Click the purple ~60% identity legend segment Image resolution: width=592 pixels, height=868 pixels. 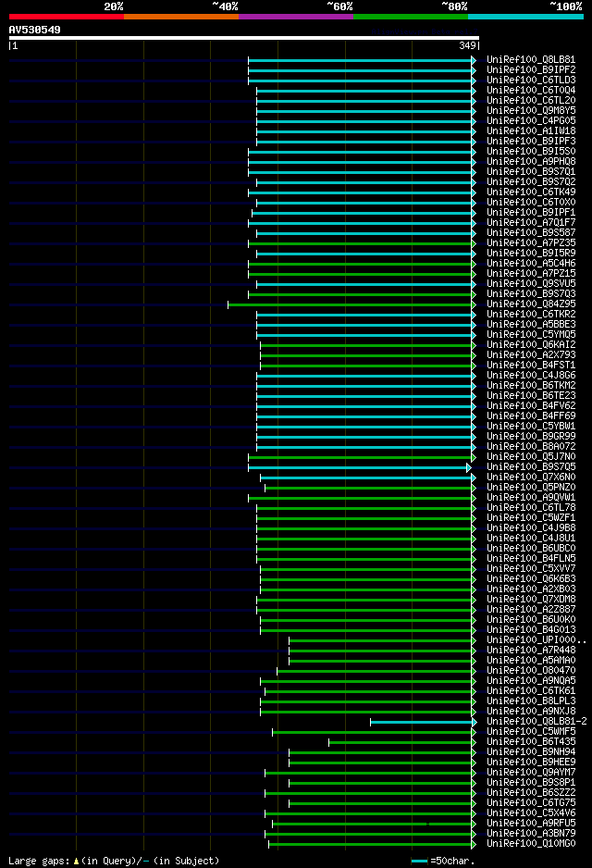[296, 17]
